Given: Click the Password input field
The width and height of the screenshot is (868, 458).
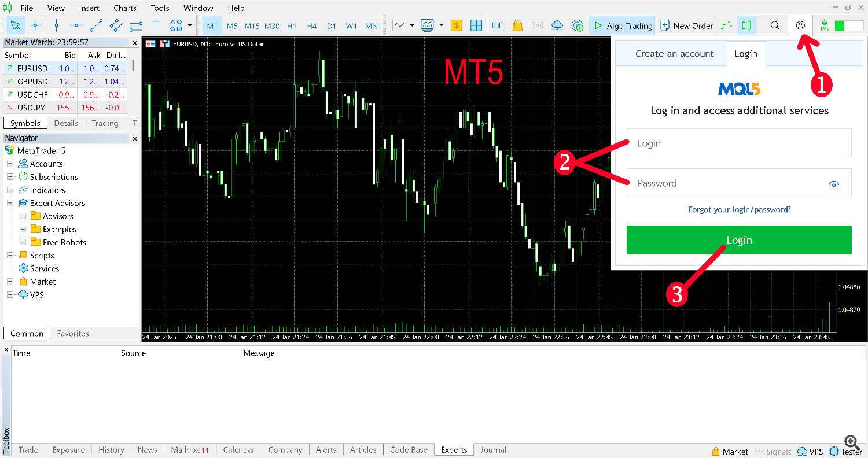Looking at the screenshot, I should pyautogui.click(x=739, y=183).
